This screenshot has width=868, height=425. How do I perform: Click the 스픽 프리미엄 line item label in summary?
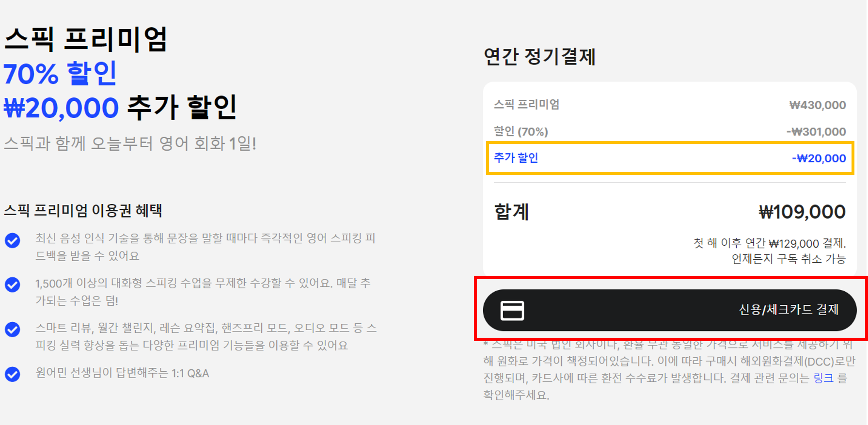pyautogui.click(x=526, y=105)
